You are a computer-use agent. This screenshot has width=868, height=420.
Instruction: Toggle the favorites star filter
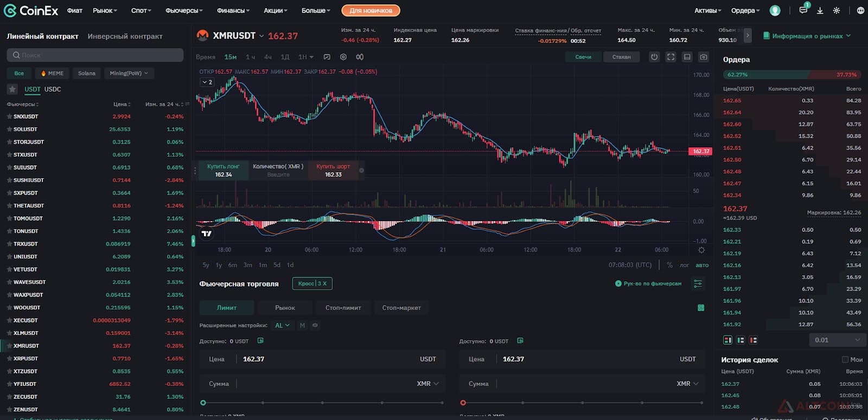tap(12, 89)
